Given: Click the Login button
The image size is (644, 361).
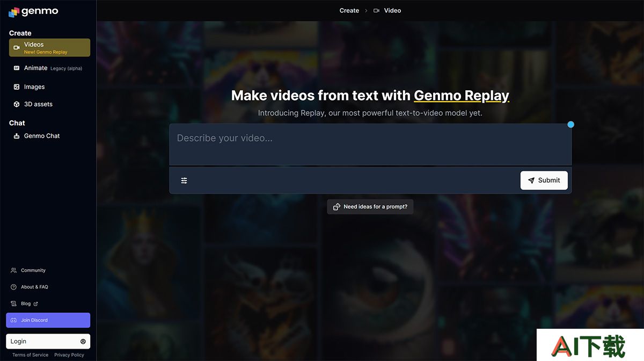Looking at the screenshot, I should tap(48, 341).
